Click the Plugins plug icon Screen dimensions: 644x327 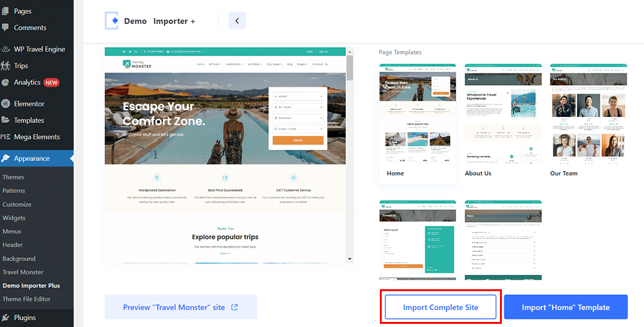(x=5, y=318)
